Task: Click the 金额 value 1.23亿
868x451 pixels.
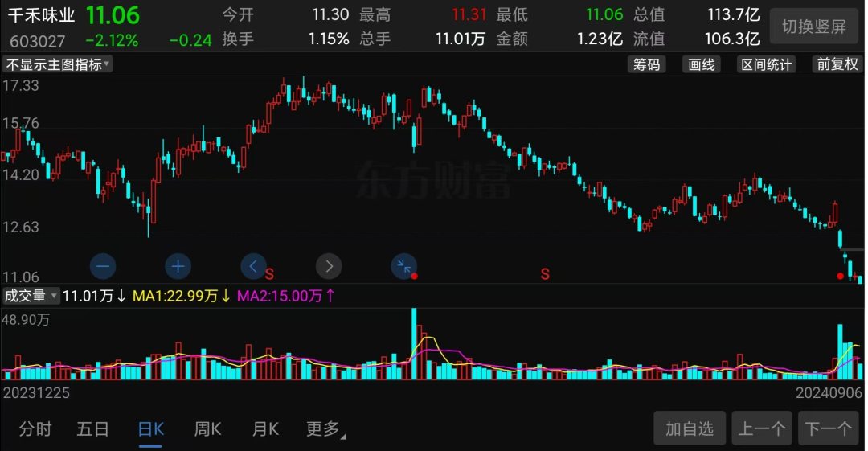Action: pos(600,39)
